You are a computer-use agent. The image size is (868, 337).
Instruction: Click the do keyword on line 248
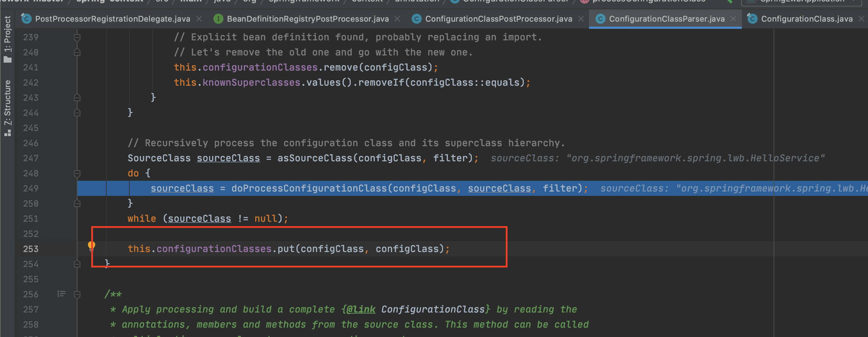click(x=133, y=173)
